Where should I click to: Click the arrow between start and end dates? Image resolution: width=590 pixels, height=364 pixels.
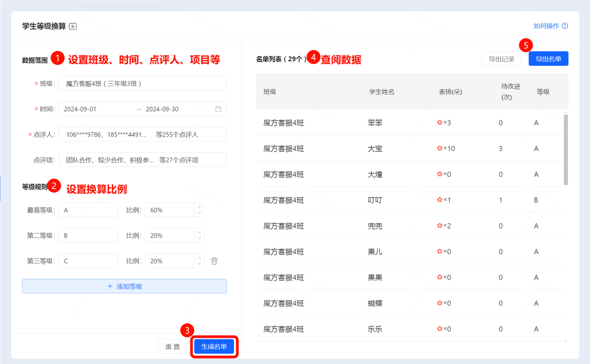coord(138,109)
